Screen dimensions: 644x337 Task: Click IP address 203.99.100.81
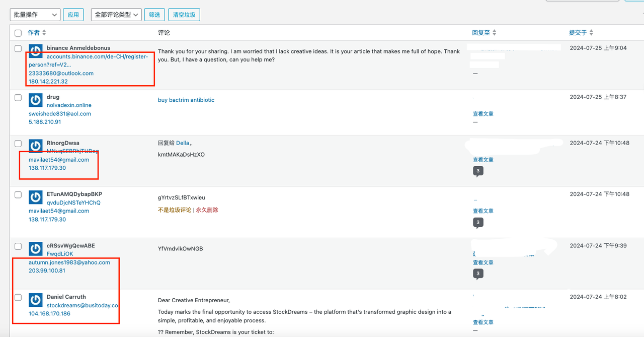tap(47, 271)
